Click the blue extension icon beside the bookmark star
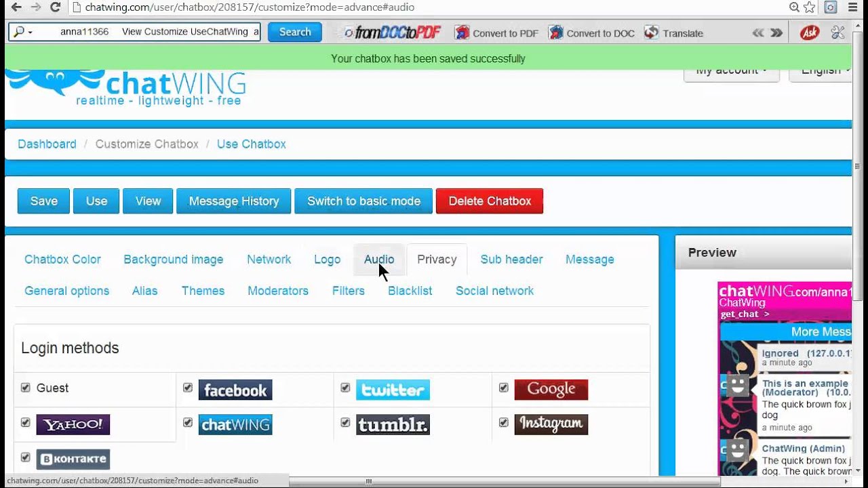 [x=831, y=7]
